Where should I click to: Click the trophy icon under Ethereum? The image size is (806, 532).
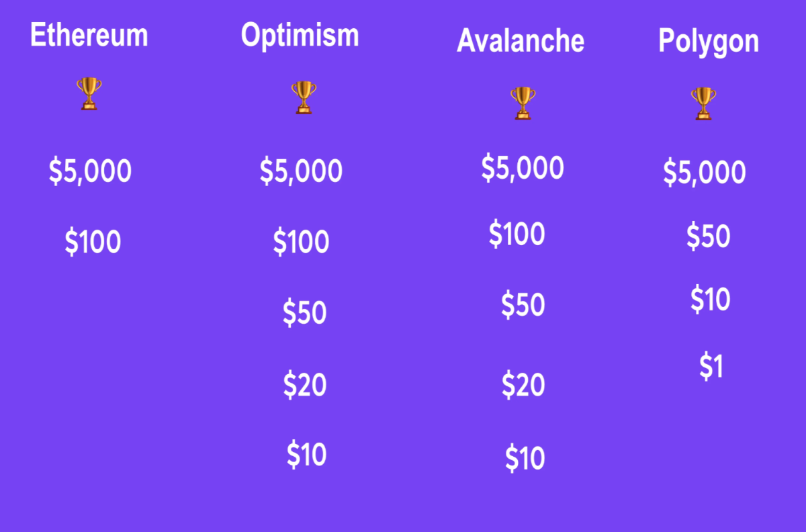[x=89, y=93]
